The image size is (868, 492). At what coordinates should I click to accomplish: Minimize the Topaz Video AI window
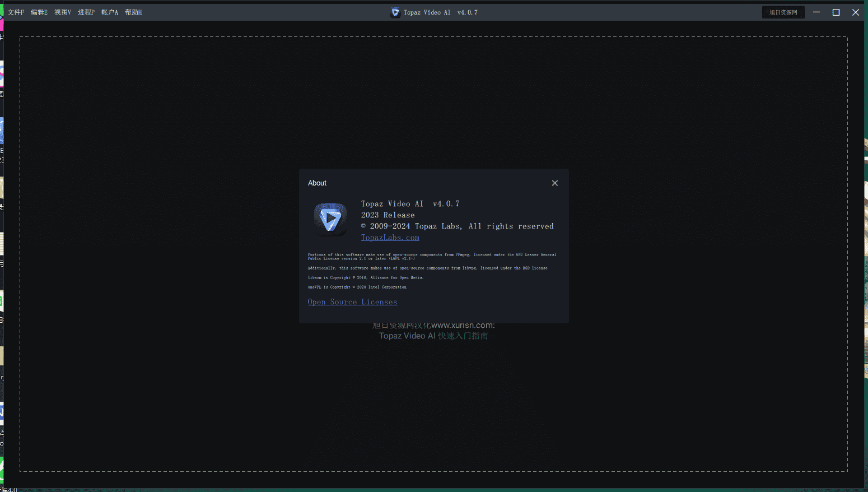tap(816, 12)
